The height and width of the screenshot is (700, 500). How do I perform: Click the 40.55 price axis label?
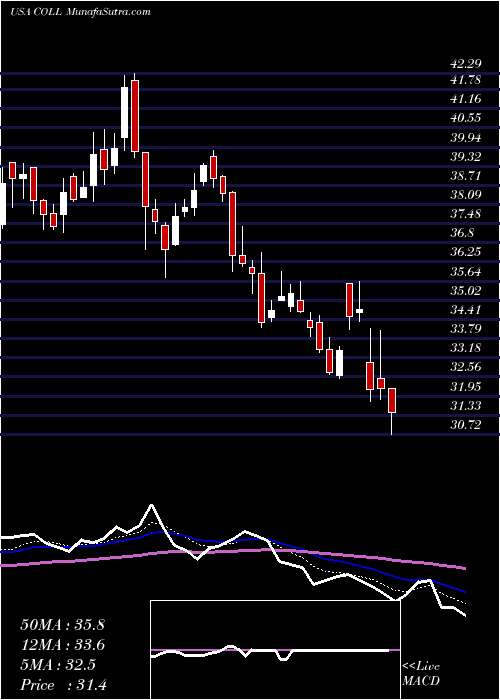click(466, 118)
